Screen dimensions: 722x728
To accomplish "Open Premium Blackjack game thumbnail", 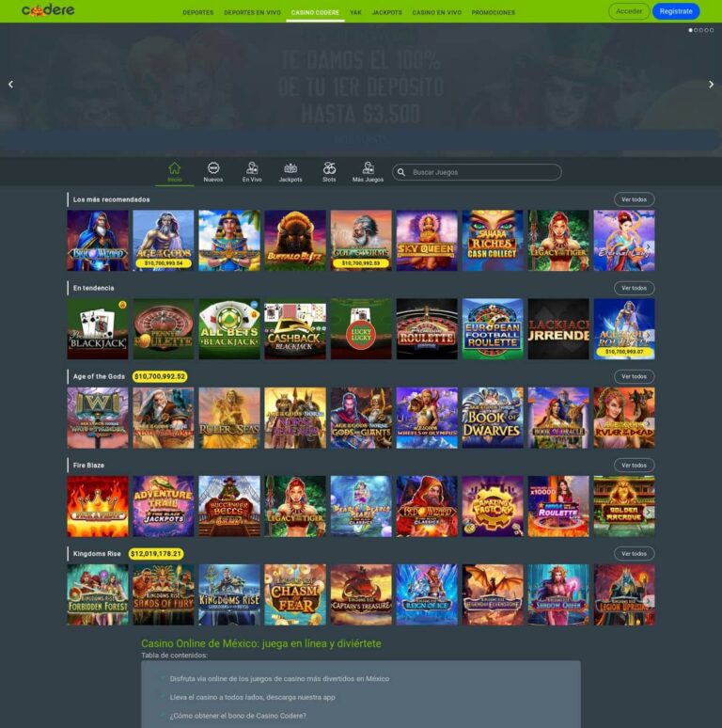I will [x=98, y=328].
